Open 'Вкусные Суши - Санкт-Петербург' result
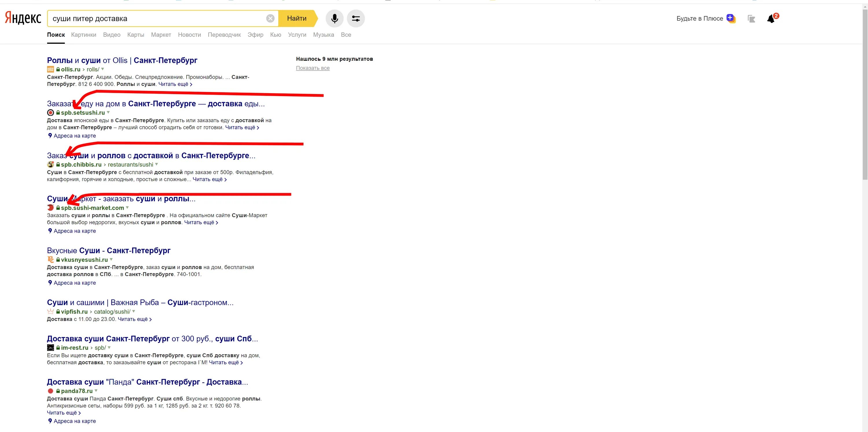The height and width of the screenshot is (432, 868). [109, 250]
